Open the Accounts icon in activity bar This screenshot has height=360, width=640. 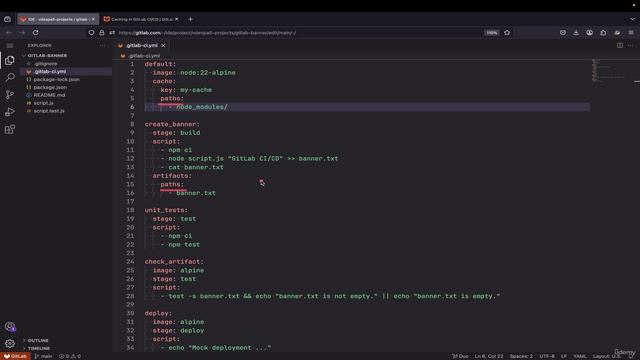[10, 327]
